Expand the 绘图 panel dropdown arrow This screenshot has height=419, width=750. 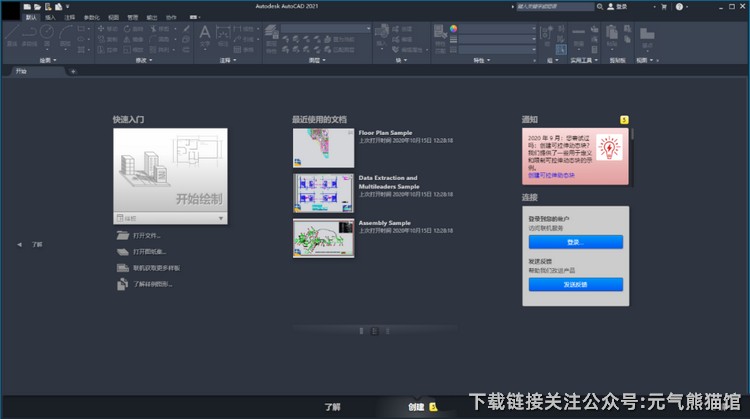coord(54,60)
